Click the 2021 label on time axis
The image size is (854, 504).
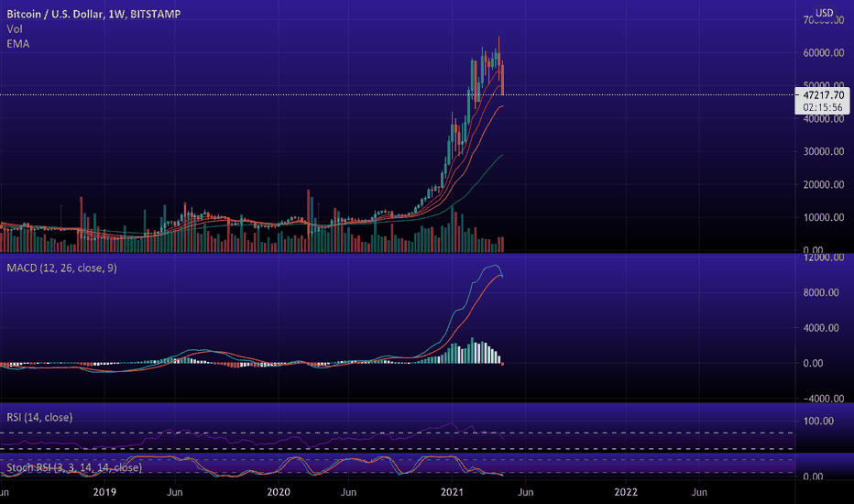pyautogui.click(x=452, y=492)
